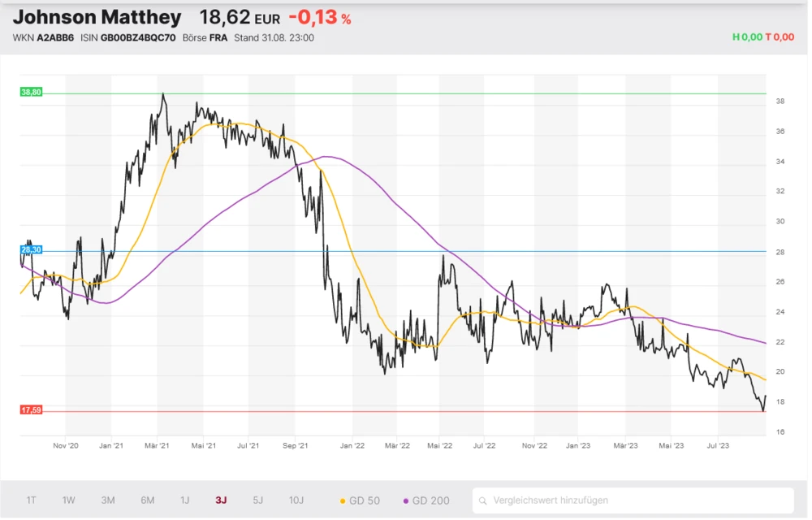The image size is (812, 520).
Task: Show the 10J long-term chart
Action: [x=297, y=500]
